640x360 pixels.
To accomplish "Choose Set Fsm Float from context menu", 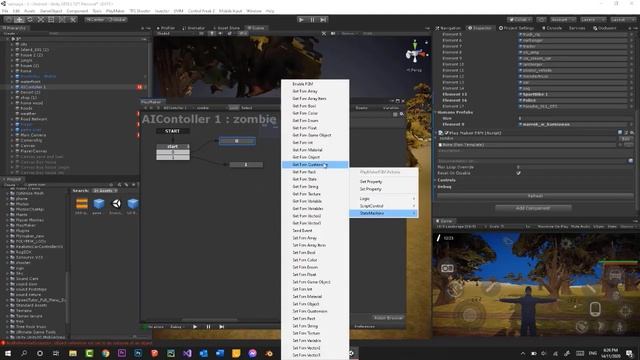I will click(x=315, y=275).
